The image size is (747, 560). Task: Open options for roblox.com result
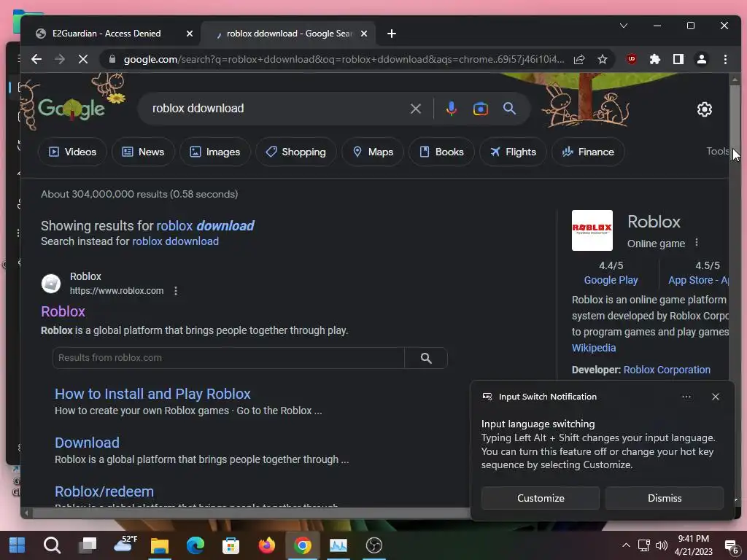coord(176,291)
